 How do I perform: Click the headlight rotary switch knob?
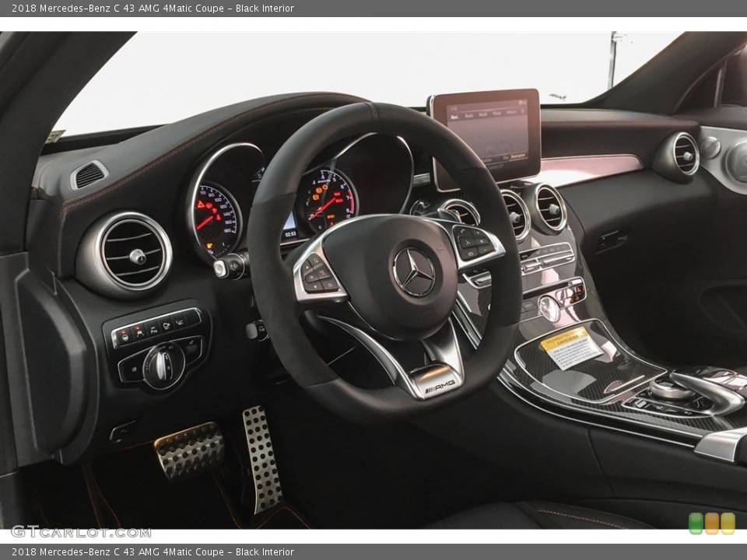(x=163, y=366)
